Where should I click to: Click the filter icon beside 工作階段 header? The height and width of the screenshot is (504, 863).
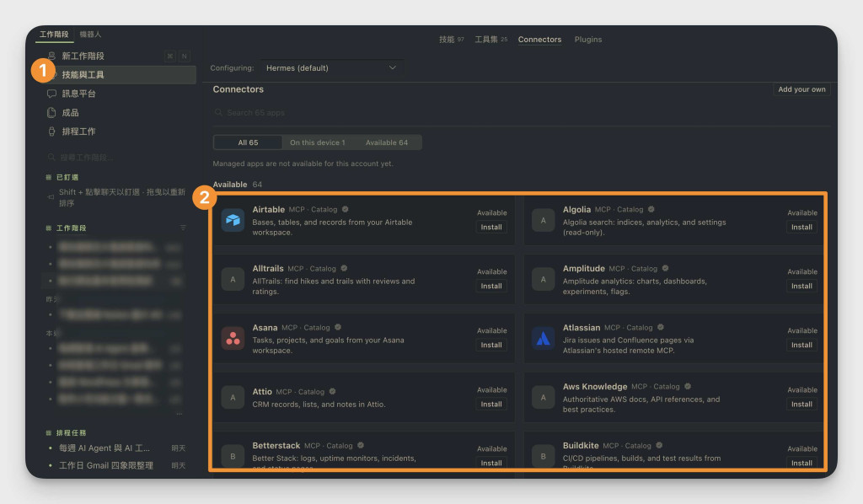pyautogui.click(x=183, y=228)
